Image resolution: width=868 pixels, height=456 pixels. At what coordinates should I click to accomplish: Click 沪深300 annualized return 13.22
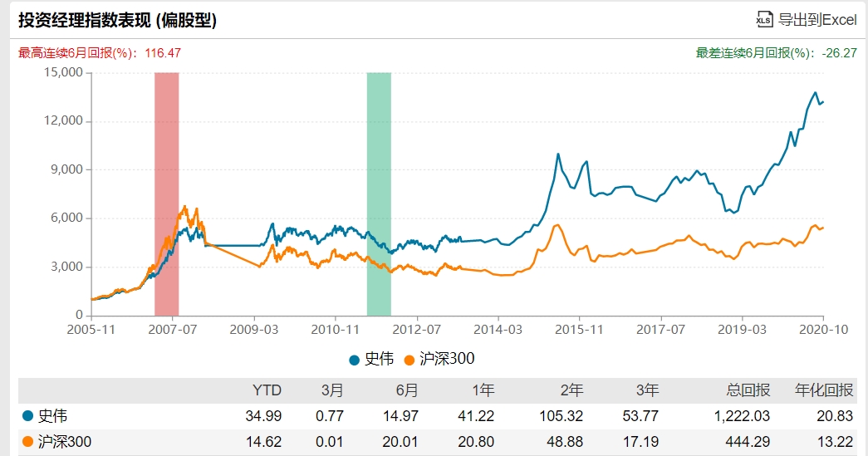pyautogui.click(x=835, y=442)
